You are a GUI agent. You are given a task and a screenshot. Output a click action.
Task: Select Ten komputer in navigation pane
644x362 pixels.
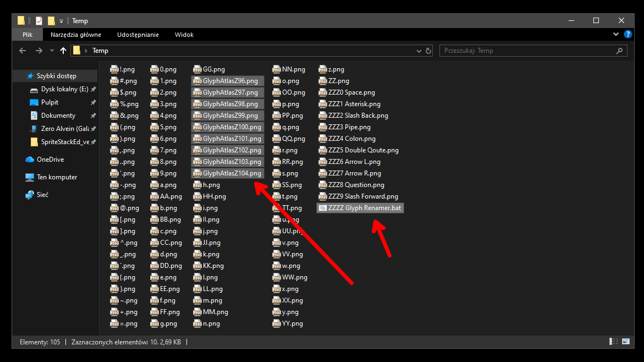(51, 177)
